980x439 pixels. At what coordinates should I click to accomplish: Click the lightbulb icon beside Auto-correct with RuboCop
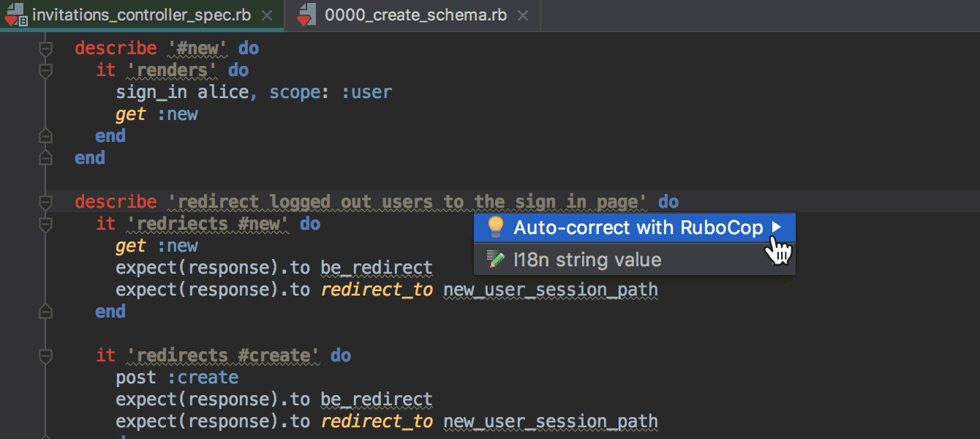click(496, 228)
